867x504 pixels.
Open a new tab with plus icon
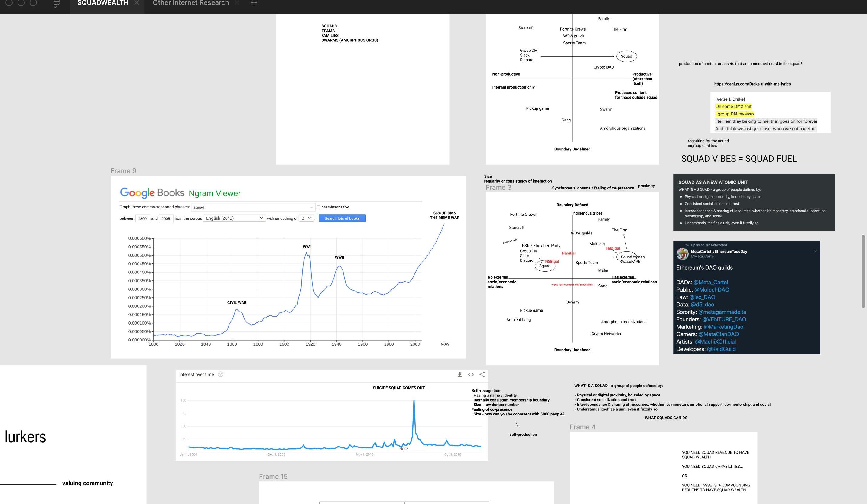tap(254, 3)
